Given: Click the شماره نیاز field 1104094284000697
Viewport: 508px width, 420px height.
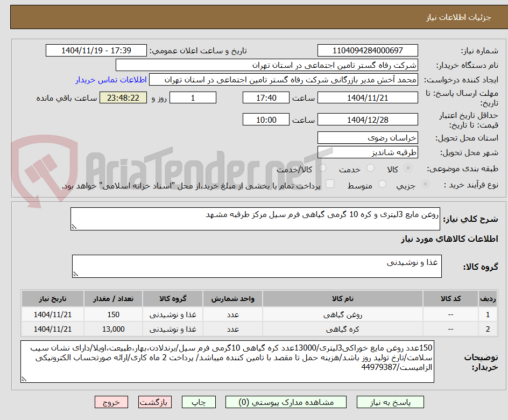Looking at the screenshot, I should point(368,51).
